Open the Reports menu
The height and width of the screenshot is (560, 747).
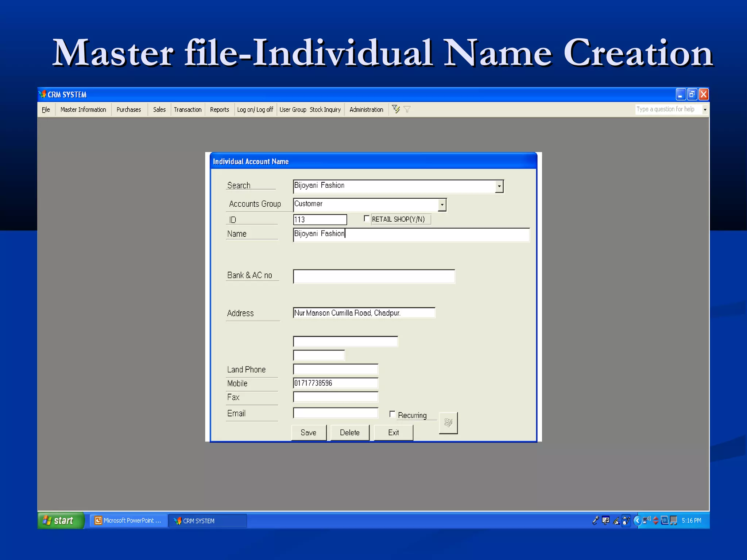pyautogui.click(x=219, y=109)
